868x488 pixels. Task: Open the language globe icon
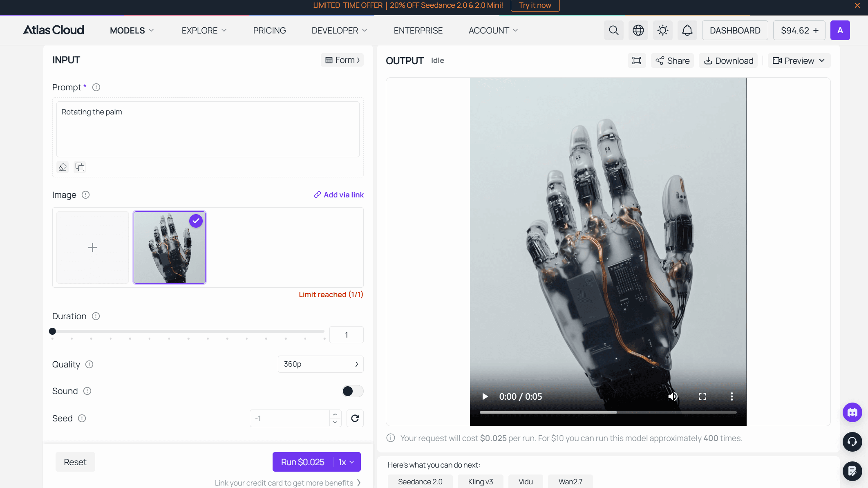(638, 30)
